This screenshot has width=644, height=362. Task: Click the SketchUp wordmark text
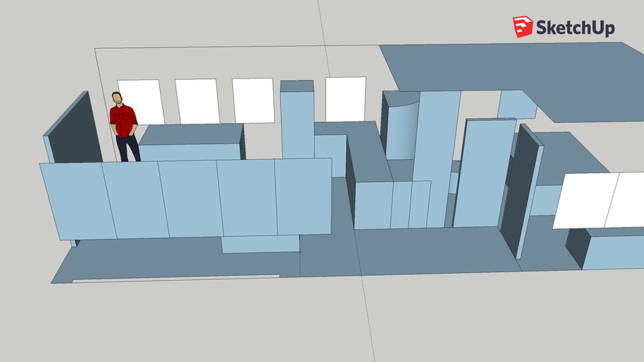click(575, 28)
